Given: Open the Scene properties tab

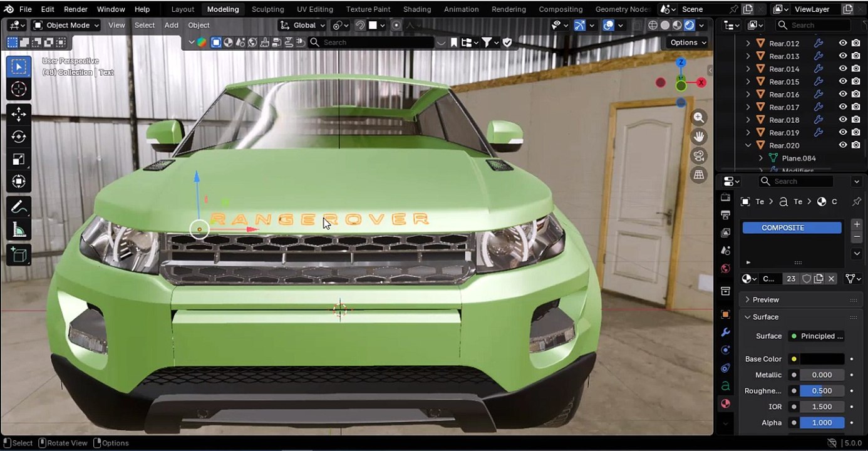Looking at the screenshot, I should click(725, 251).
